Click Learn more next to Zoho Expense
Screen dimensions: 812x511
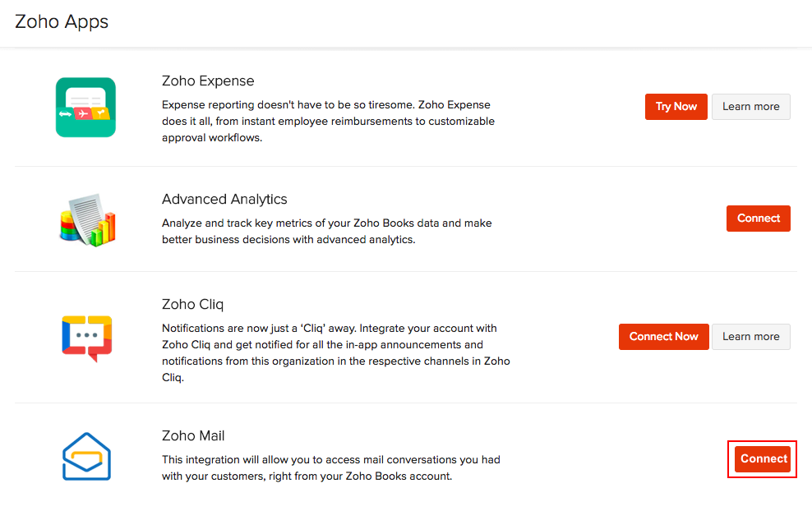(750, 106)
